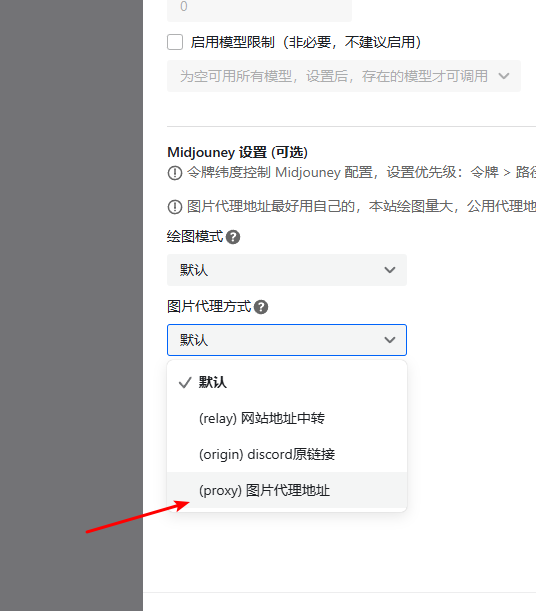Click the chevron of the model limit selector
This screenshot has height=611, width=536.
[504, 76]
